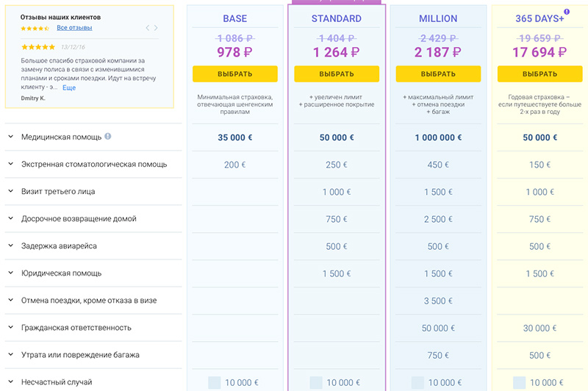Toggle Несчастный случай checkbox in 365 DAYS+ column

[519, 382]
